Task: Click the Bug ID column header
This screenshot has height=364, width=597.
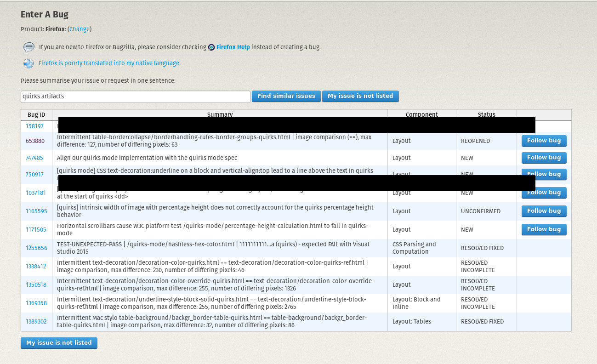Action: (36, 115)
